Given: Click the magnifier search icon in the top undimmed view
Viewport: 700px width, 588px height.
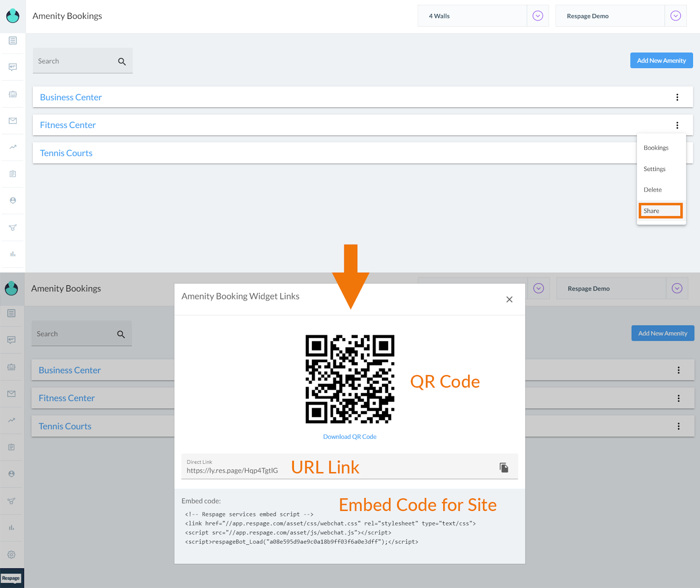Looking at the screenshot, I should coord(122,62).
